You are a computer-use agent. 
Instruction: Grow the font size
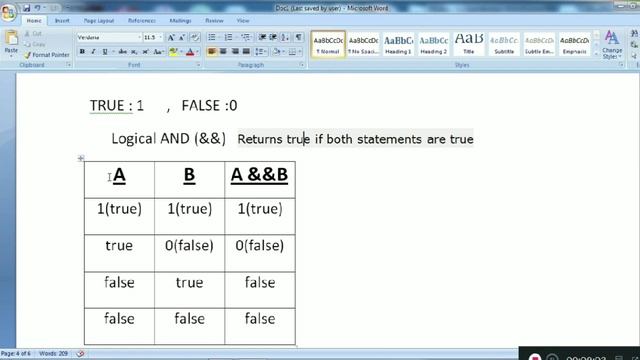[171, 38]
